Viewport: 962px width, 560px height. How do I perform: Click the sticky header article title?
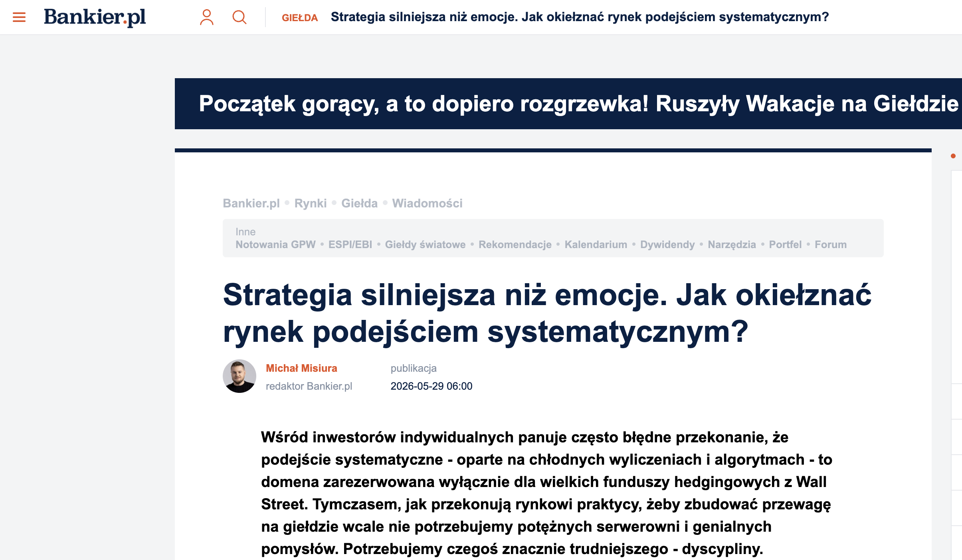click(x=580, y=17)
